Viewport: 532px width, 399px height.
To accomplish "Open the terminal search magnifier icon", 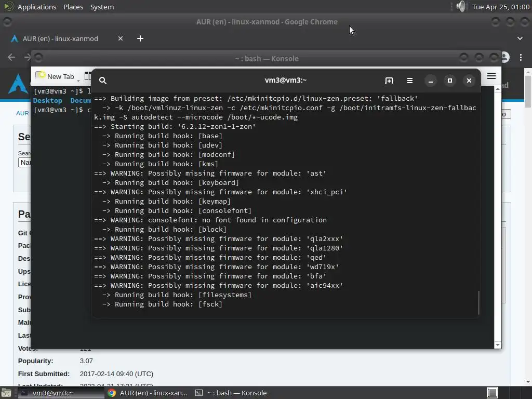I will (x=103, y=81).
